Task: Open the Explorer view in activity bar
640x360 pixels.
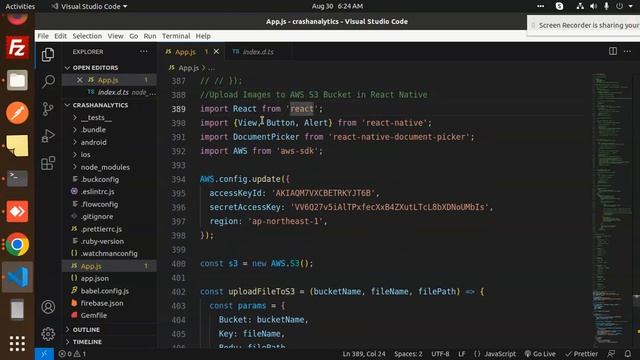Action: click(x=48, y=54)
